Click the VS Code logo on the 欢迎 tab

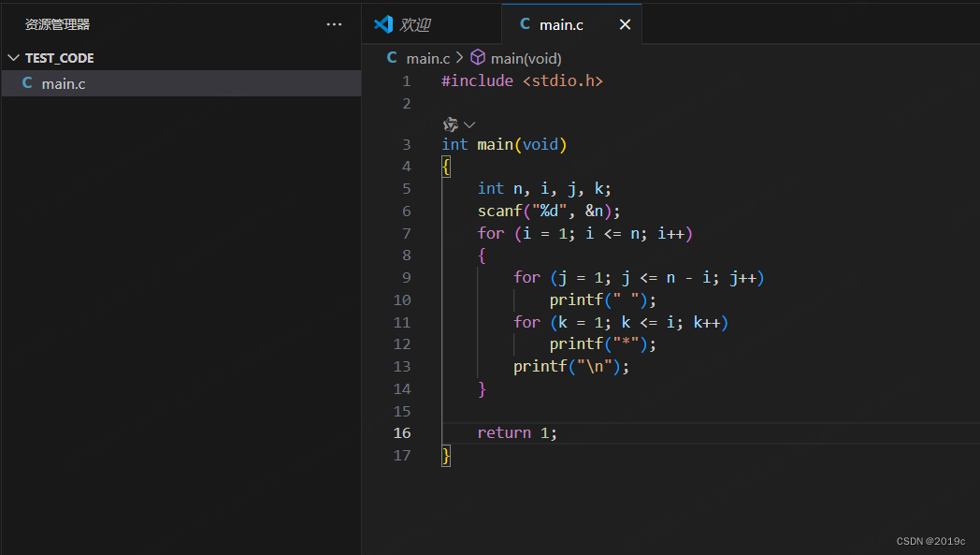(383, 25)
